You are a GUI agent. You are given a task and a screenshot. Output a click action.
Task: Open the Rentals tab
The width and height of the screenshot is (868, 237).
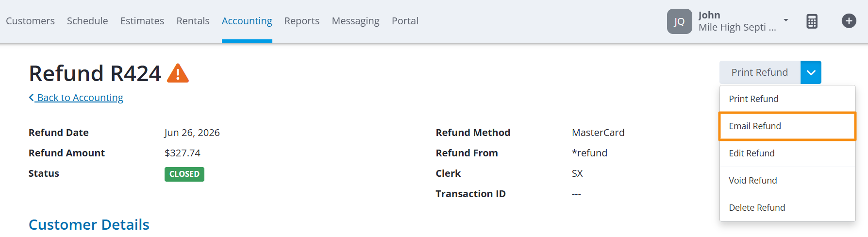[x=193, y=21]
